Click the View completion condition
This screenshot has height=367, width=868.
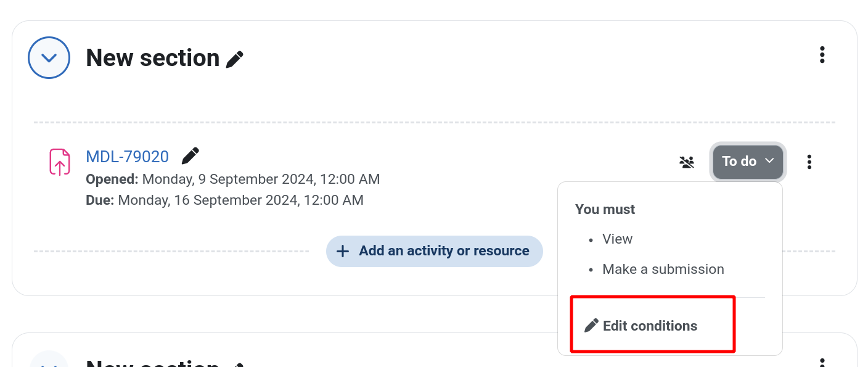[x=618, y=239]
